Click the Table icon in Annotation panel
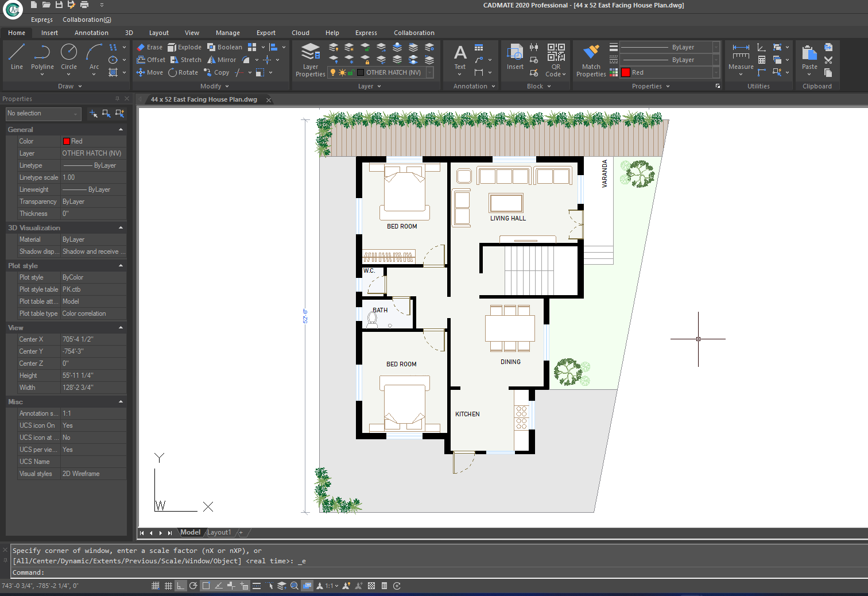This screenshot has width=868, height=596. tap(479, 47)
